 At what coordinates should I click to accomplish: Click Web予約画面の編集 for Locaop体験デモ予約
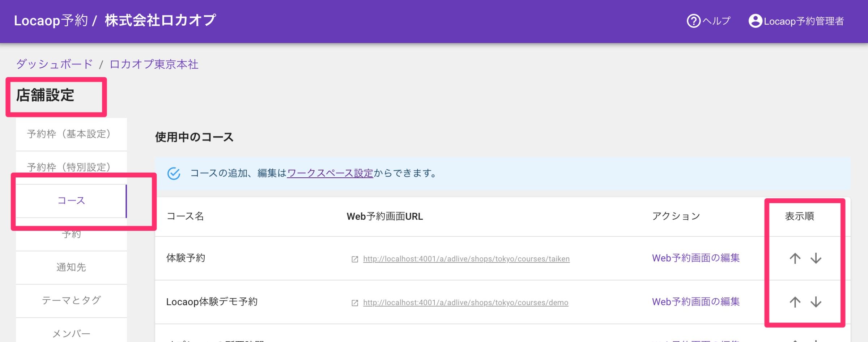click(x=695, y=302)
